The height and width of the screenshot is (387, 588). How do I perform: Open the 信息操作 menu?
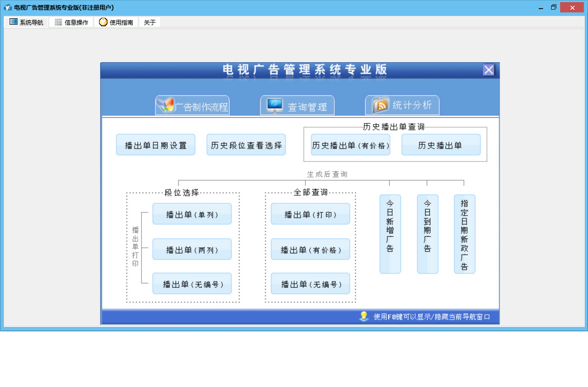tap(71, 22)
